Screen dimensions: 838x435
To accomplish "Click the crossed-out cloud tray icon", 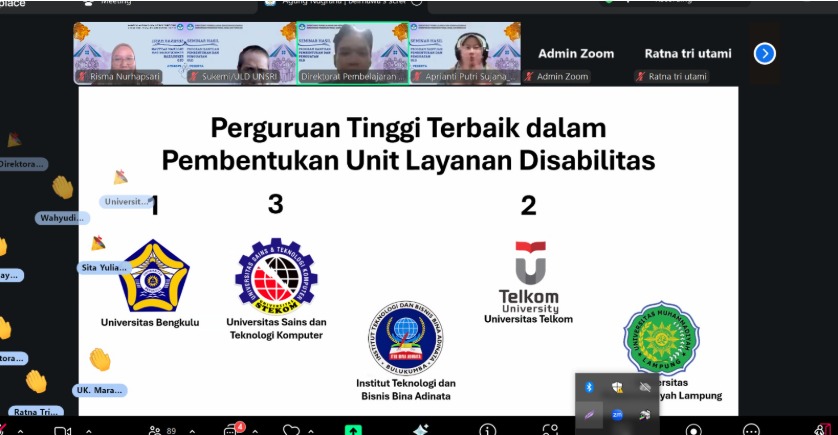I will click(x=645, y=387).
